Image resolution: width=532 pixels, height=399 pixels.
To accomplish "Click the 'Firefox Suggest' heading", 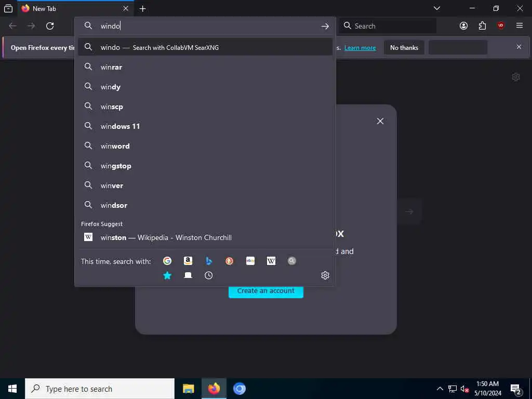I will 102,224.
